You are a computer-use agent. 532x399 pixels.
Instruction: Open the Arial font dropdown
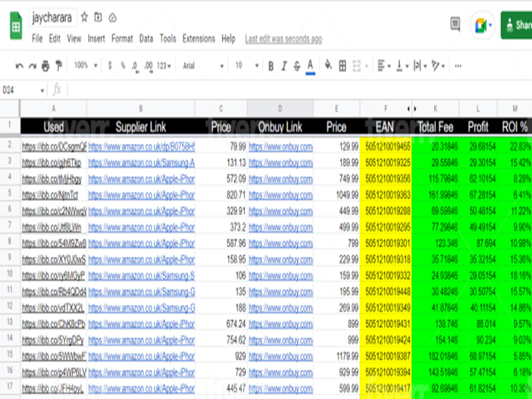pos(203,66)
